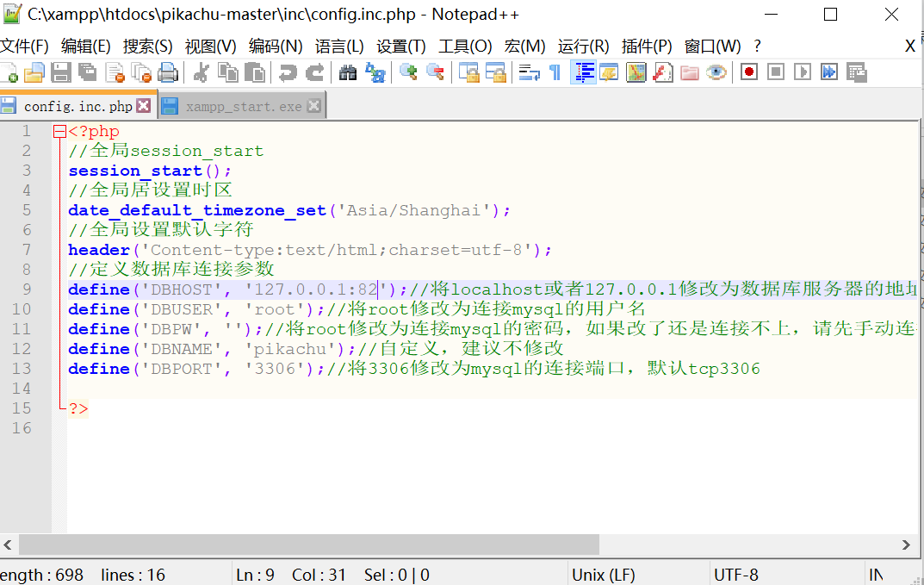Screen dimensions: 924x585
Task: Click the horizontal scrollbar right arrow
Action: [x=906, y=545]
